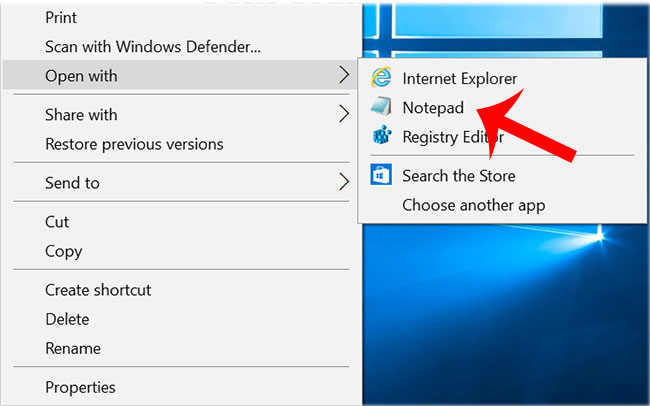Open the file with Internet Explorer

(x=460, y=78)
